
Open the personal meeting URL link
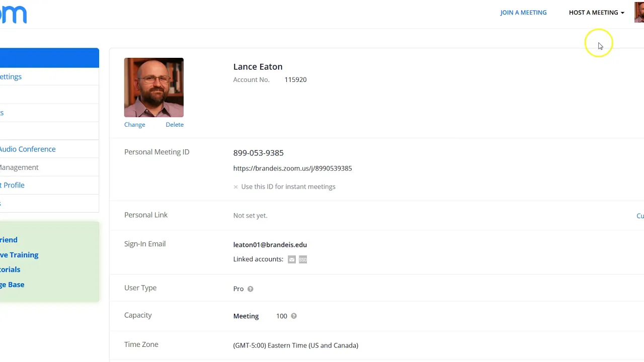292,168
